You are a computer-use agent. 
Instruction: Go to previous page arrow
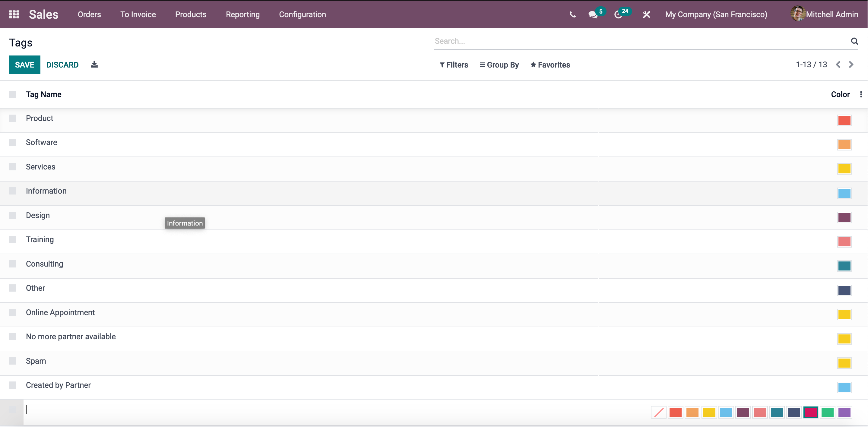pos(838,64)
